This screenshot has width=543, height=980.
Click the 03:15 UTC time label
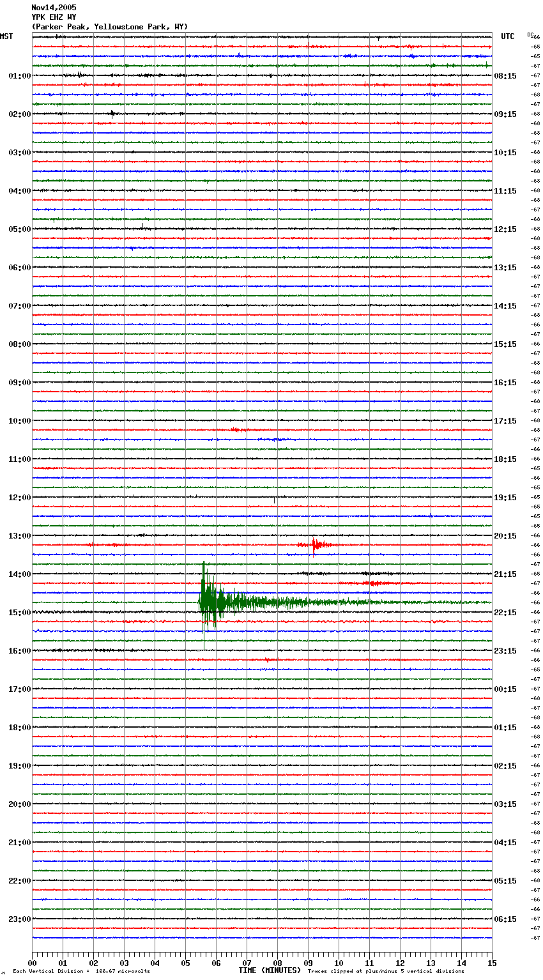505,804
